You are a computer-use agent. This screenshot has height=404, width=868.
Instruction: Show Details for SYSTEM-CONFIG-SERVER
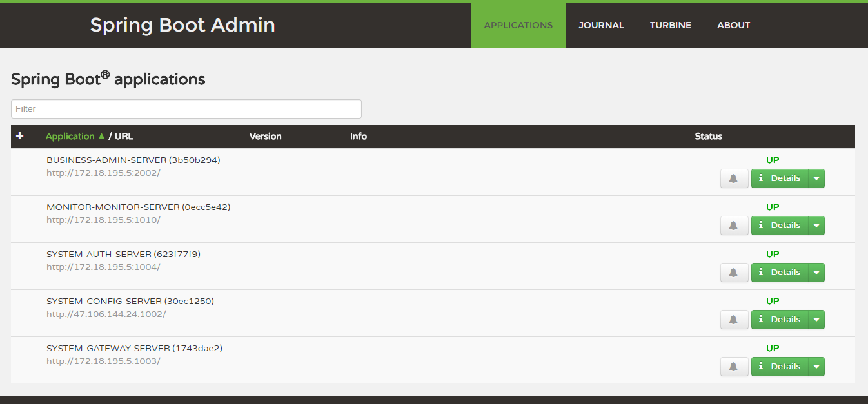point(780,320)
